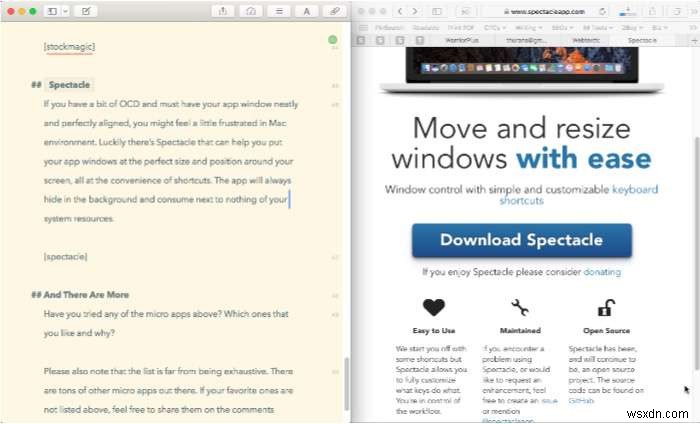Screen dimensions: 700x424
Task: Open the attachments paperclip icon in the editor
Action: 334,11
